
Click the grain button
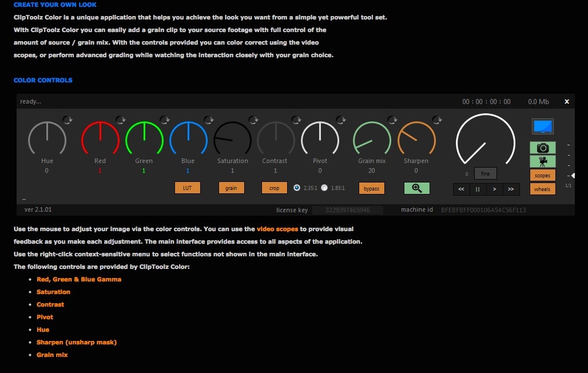232,188
